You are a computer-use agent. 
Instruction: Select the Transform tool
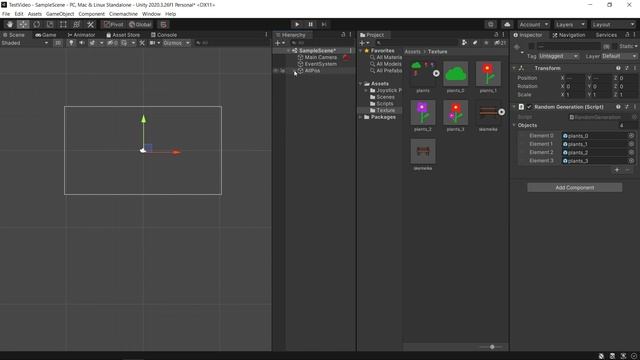(77, 24)
